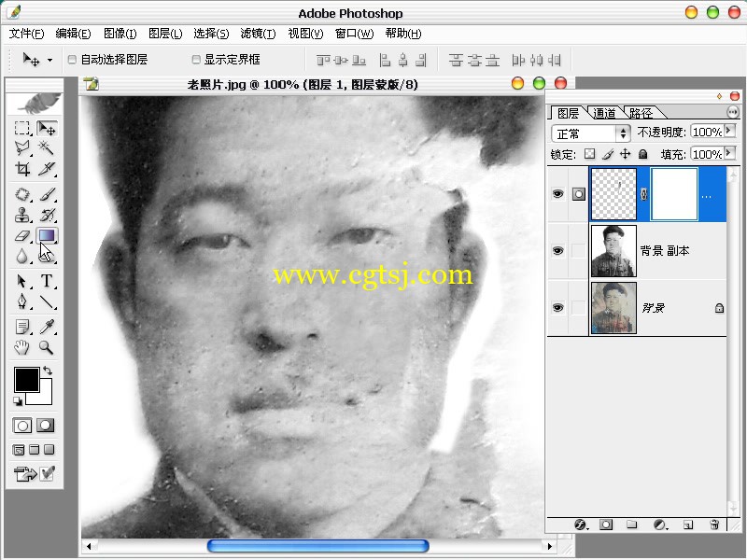Select the Path Selection tool
Image resolution: width=747 pixels, height=560 pixels.
21,281
